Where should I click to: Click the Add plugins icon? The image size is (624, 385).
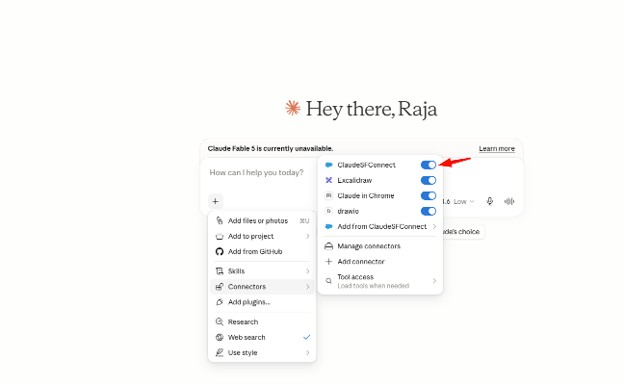tap(219, 302)
